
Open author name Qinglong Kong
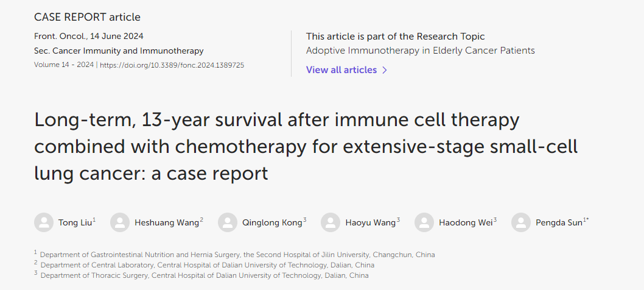[272, 222]
